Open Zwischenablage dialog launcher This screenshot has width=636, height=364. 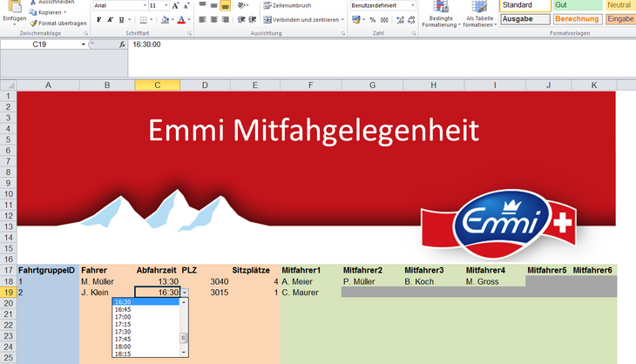tap(85, 33)
